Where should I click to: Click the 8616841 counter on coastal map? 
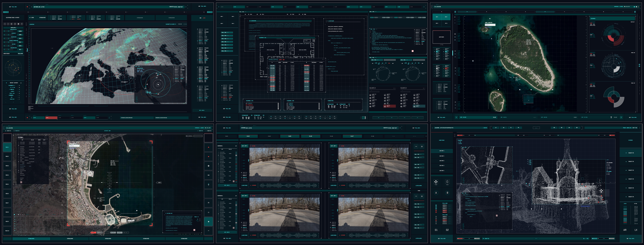[x=189, y=136]
